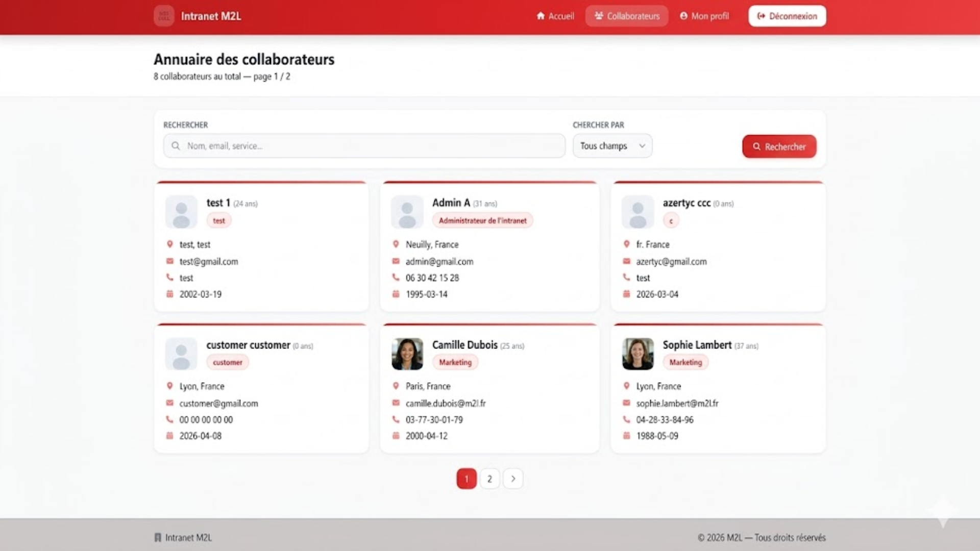This screenshot has height=551, width=980.
Task: Click the Marketing badge on Camille Dubois card
Action: point(455,362)
